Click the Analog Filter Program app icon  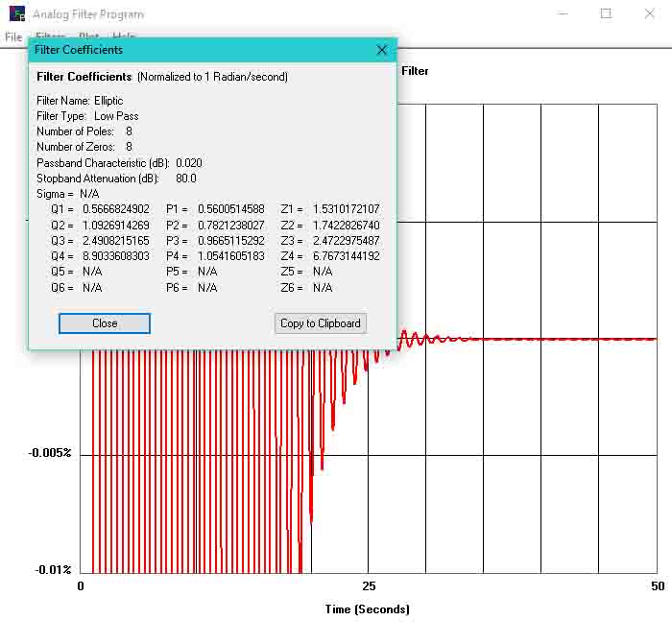17,14
